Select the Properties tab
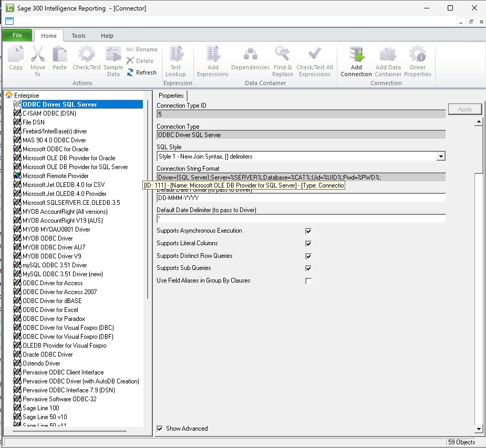 pyautogui.click(x=171, y=96)
